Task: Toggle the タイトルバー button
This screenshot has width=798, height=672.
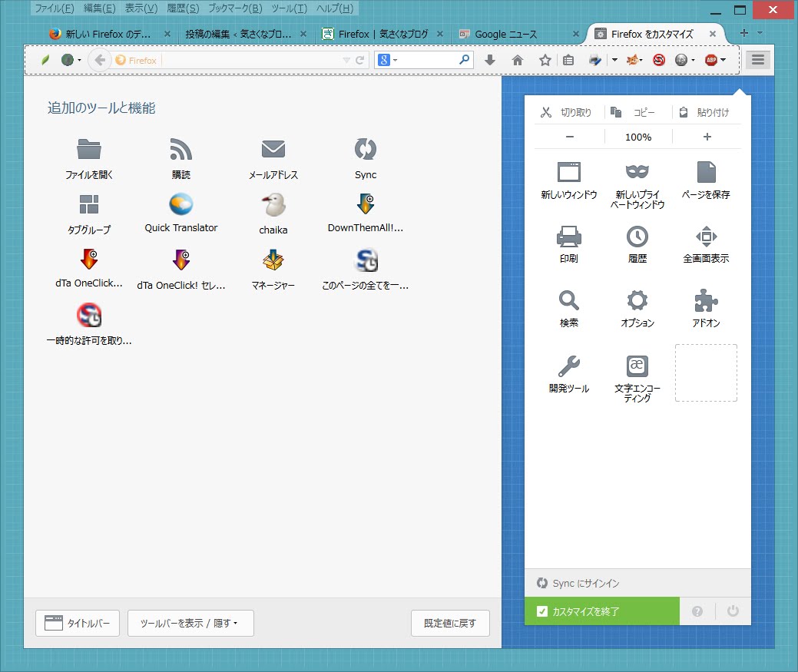Action: [78, 623]
